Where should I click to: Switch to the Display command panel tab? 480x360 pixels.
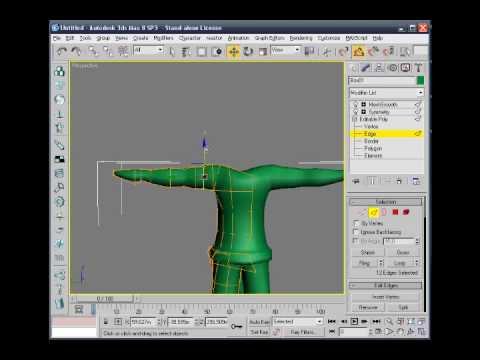click(x=405, y=68)
